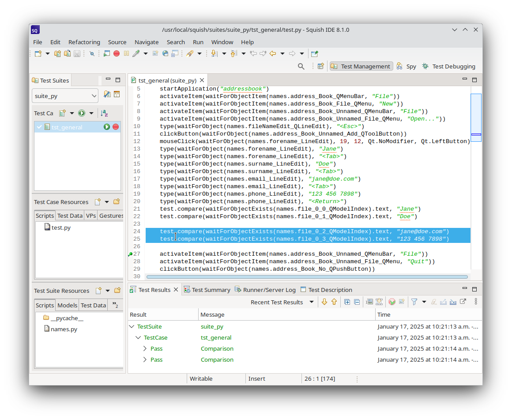Open the Refactoring menu
Viewport: 512px width, 420px height.
[84, 42]
